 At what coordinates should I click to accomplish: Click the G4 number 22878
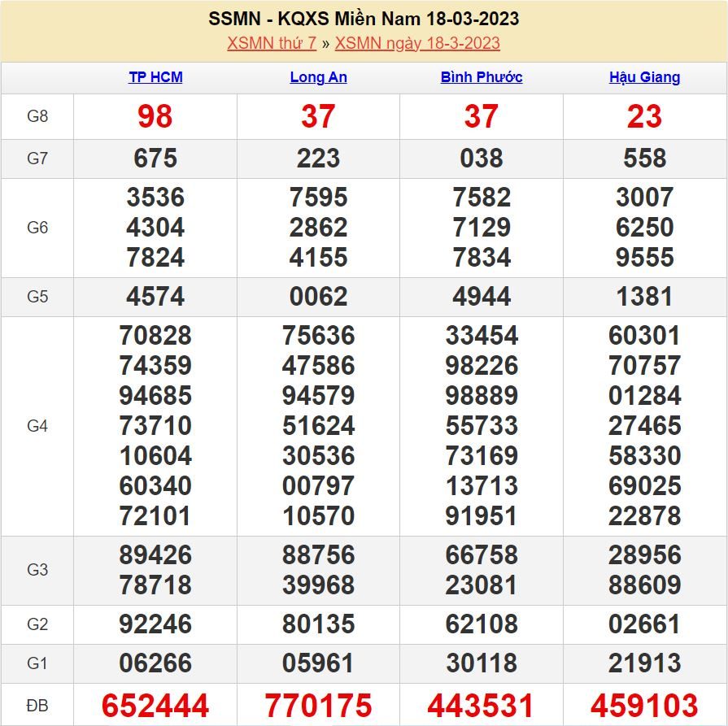[x=644, y=515]
